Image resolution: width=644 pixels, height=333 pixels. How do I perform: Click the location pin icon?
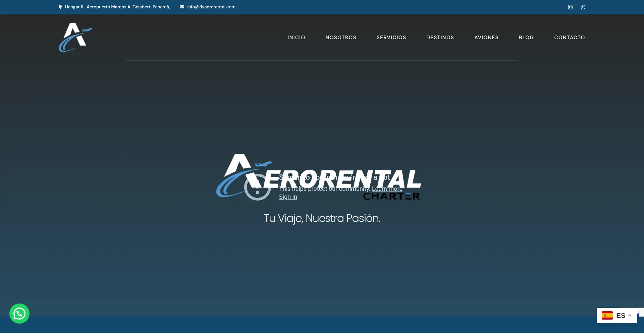tap(60, 7)
